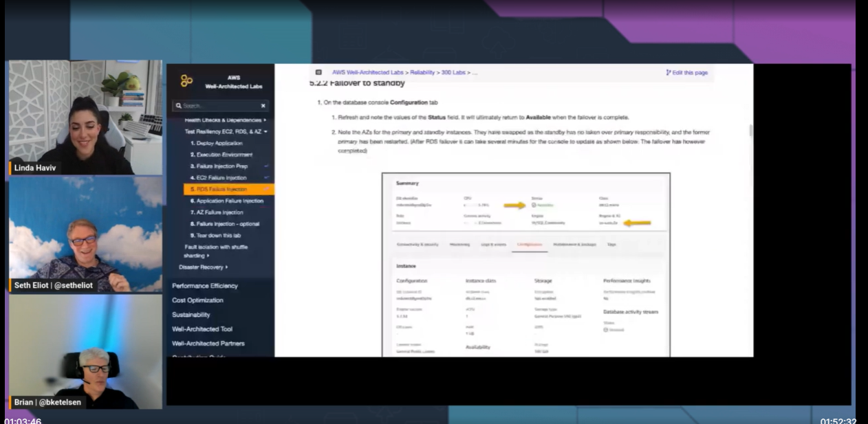Click the checkmark on RDS Failure Injection item
The height and width of the screenshot is (424, 868).
tap(267, 189)
